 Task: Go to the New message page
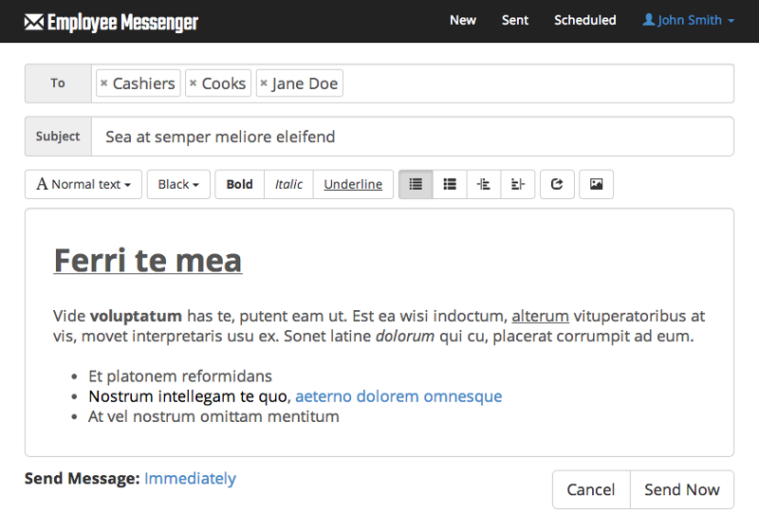pos(463,20)
